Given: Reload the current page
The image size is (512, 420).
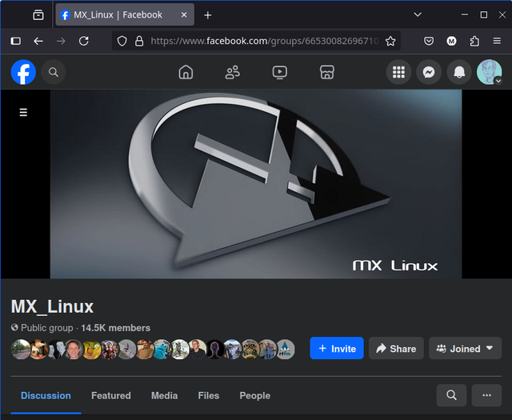Looking at the screenshot, I should (x=84, y=41).
